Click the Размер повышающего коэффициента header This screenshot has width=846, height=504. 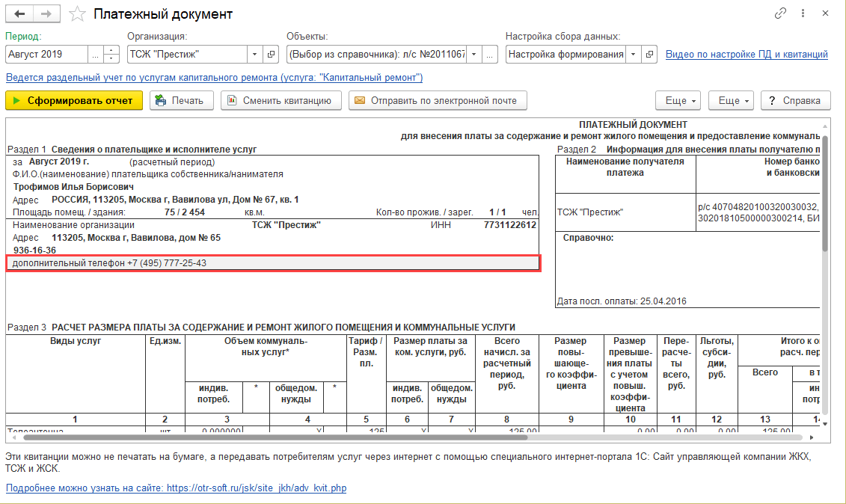[x=571, y=374]
